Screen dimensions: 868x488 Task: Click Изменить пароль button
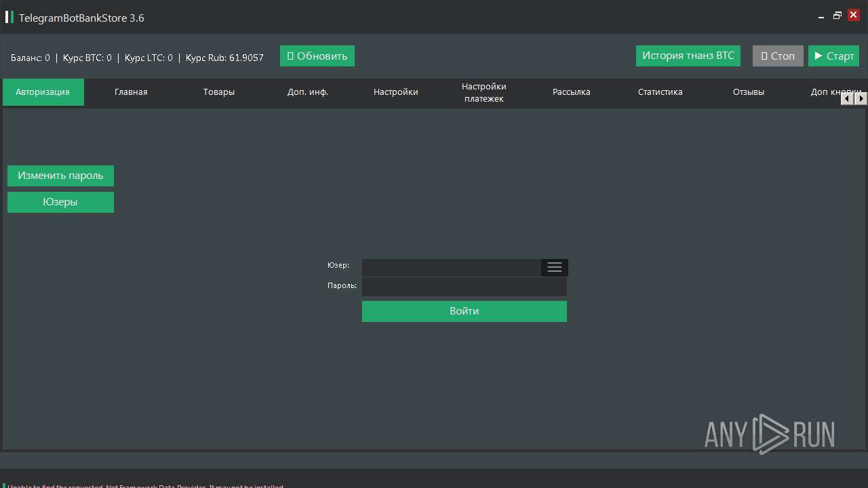tap(60, 176)
